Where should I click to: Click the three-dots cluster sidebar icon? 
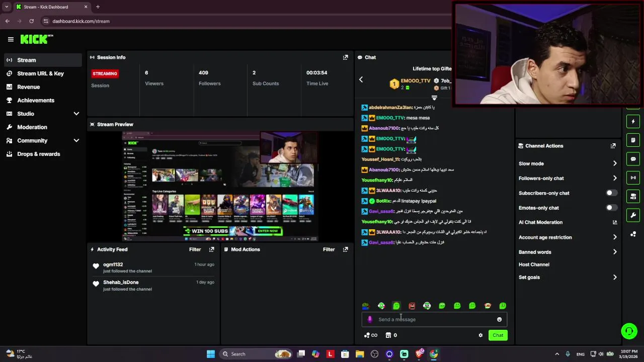[x=633, y=234]
